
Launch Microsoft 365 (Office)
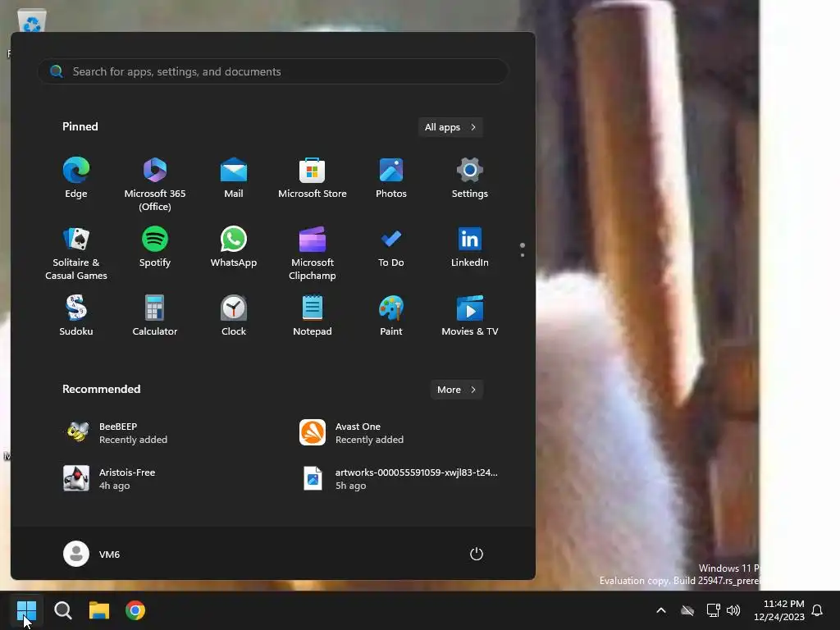tap(155, 184)
